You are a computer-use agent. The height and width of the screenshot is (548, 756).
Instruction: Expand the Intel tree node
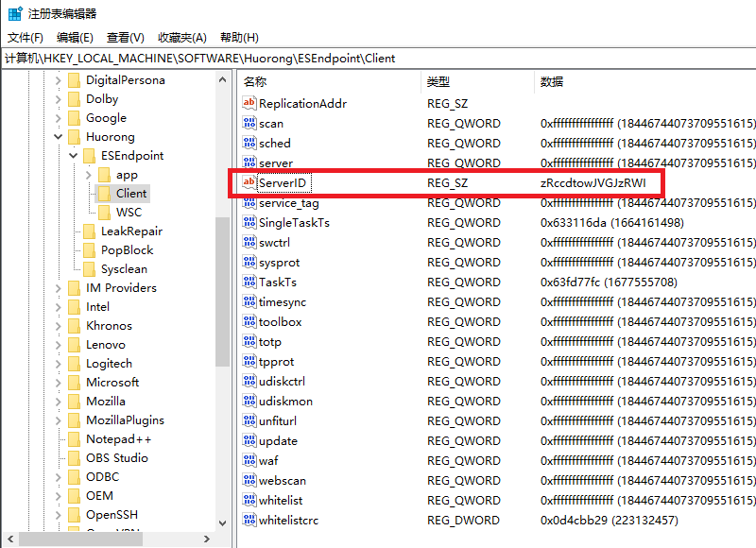click(x=58, y=306)
